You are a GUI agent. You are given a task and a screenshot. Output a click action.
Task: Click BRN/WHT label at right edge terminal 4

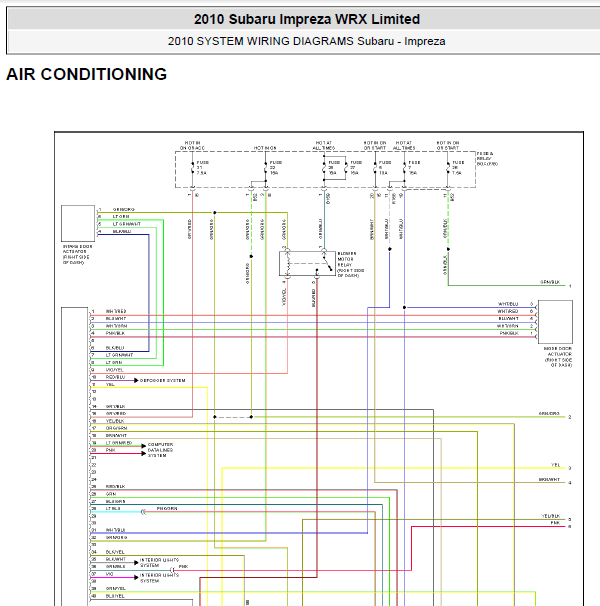[549, 479]
